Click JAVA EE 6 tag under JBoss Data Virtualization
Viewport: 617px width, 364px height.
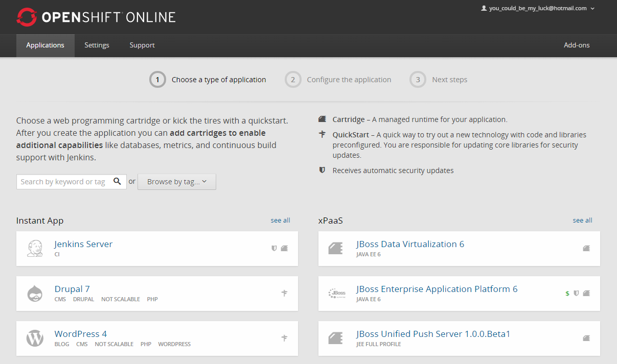click(369, 254)
